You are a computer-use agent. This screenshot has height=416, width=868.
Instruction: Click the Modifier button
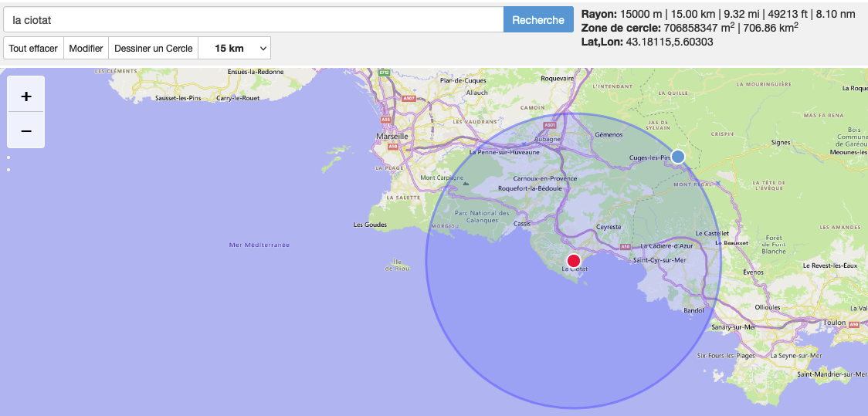pyautogui.click(x=86, y=48)
